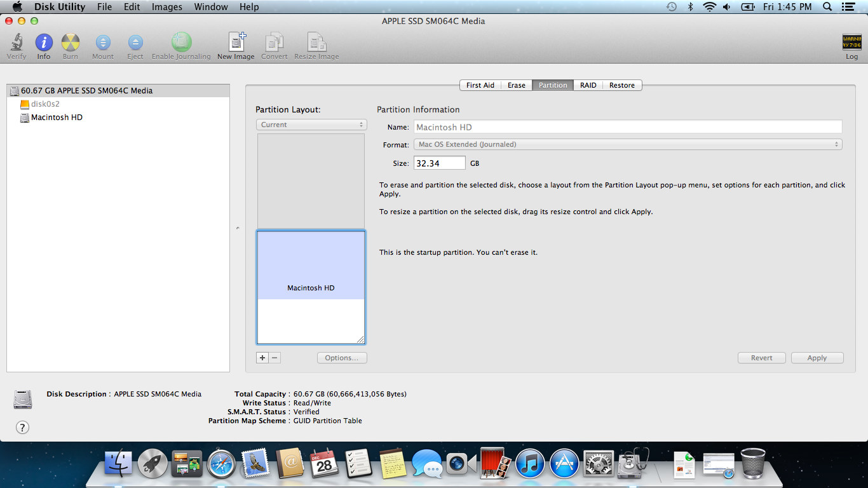The height and width of the screenshot is (488, 868).
Task: Select the Partition tab
Action: [553, 85]
